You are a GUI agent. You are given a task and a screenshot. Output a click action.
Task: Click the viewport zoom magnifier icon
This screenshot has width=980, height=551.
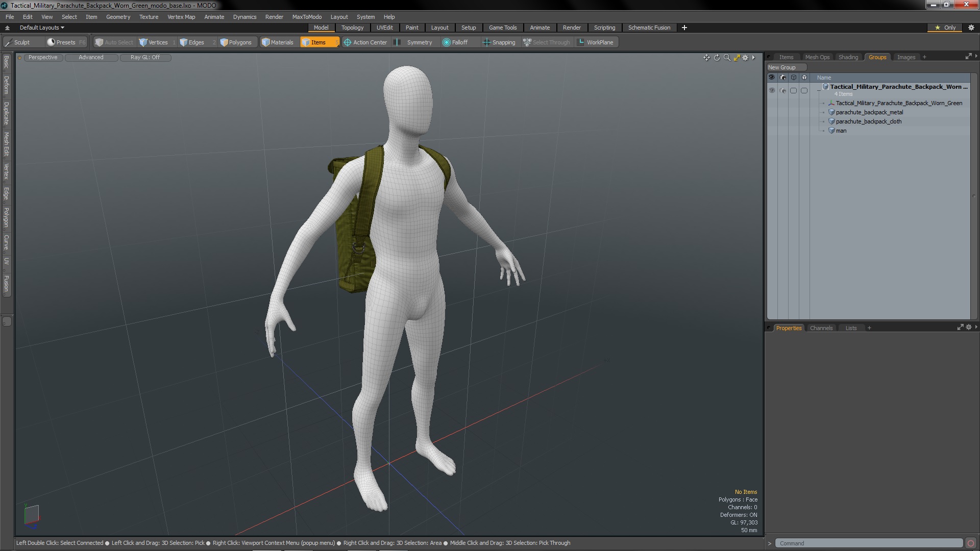(727, 58)
